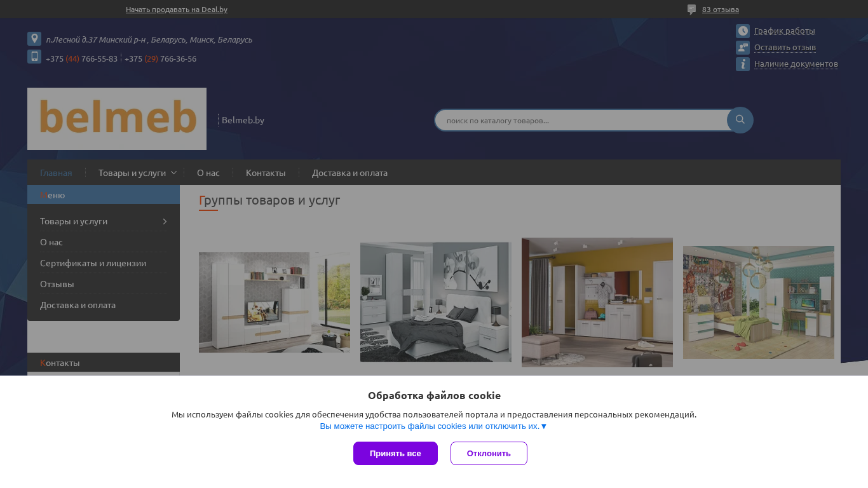This screenshot has height=488, width=868.
Task: Open Доставка и оплата in top menu
Action: [349, 173]
